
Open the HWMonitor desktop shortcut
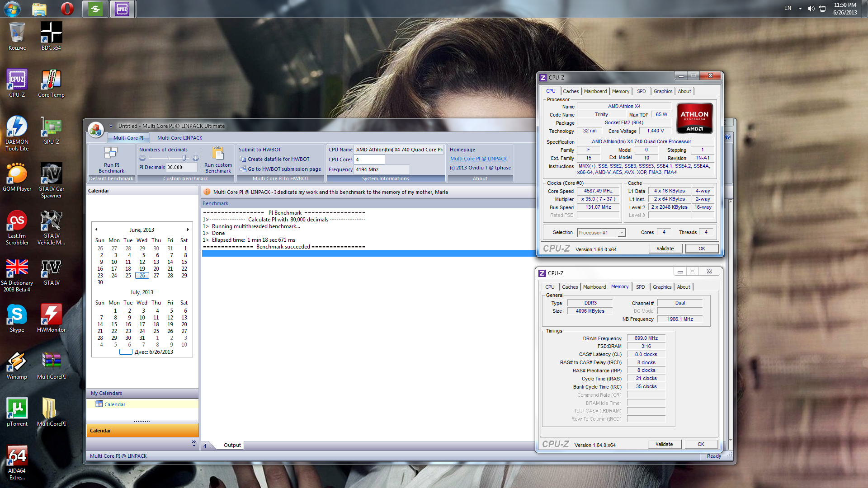[x=51, y=314]
